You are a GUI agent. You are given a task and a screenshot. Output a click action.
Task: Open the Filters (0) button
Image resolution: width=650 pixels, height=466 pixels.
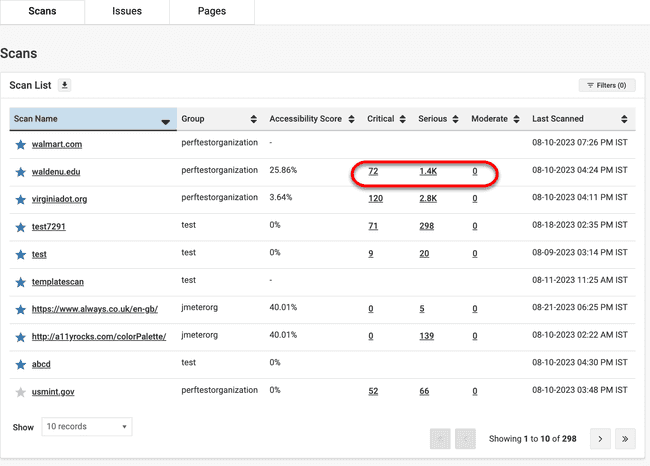606,86
